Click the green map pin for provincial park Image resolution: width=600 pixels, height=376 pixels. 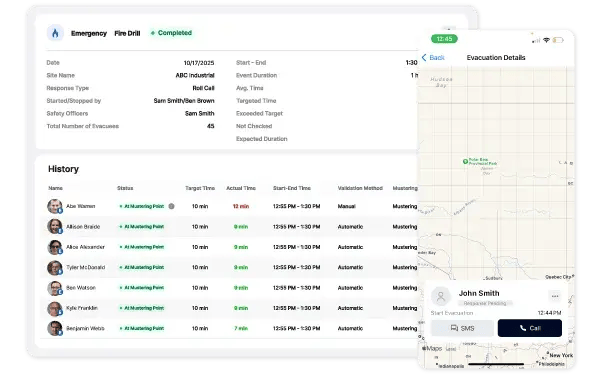tap(465, 161)
